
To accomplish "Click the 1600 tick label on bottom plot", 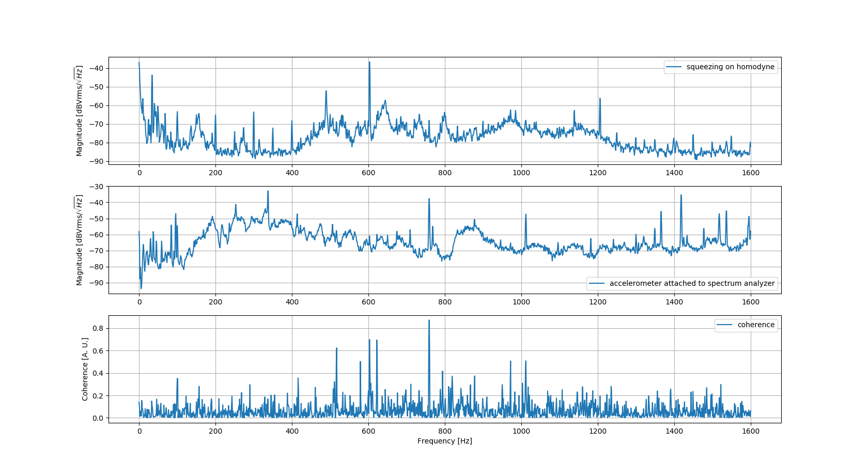I will pyautogui.click(x=751, y=431).
